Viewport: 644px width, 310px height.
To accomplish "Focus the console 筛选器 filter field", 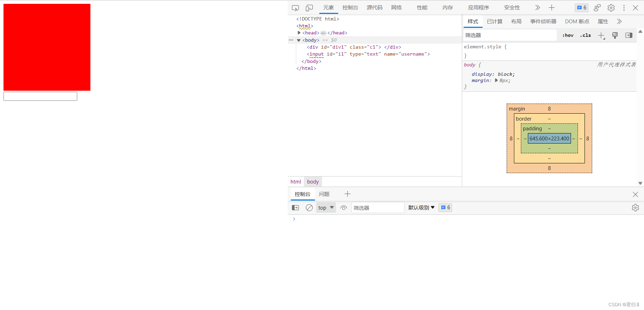I will coord(378,208).
